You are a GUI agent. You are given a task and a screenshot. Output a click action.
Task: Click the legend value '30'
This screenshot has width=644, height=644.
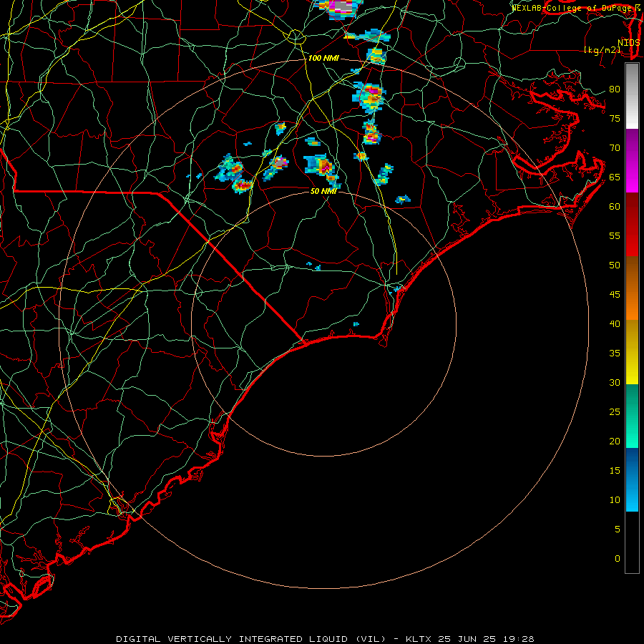[615, 383]
